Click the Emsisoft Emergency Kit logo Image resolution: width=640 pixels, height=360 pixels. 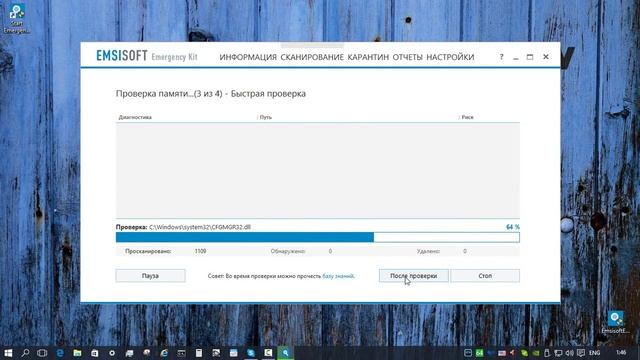[x=147, y=56]
